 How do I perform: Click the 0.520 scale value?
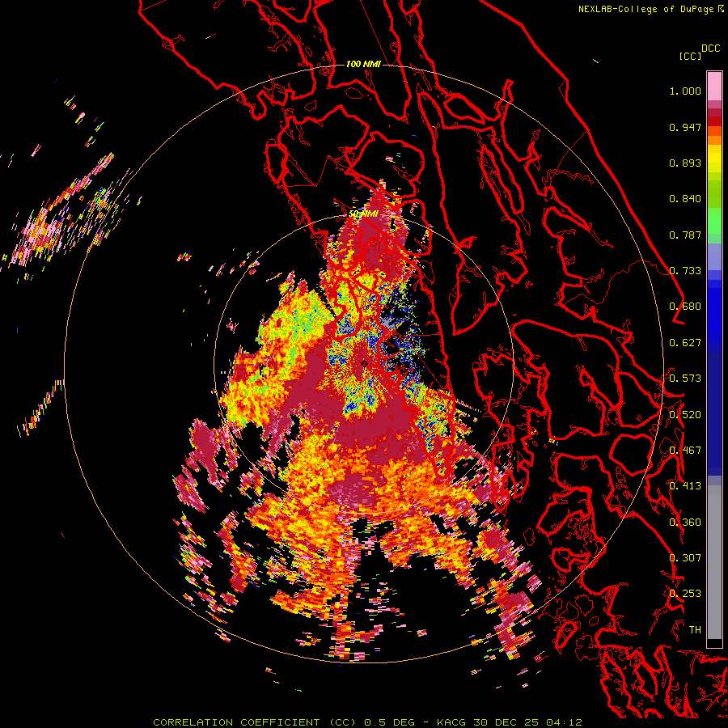tap(685, 414)
